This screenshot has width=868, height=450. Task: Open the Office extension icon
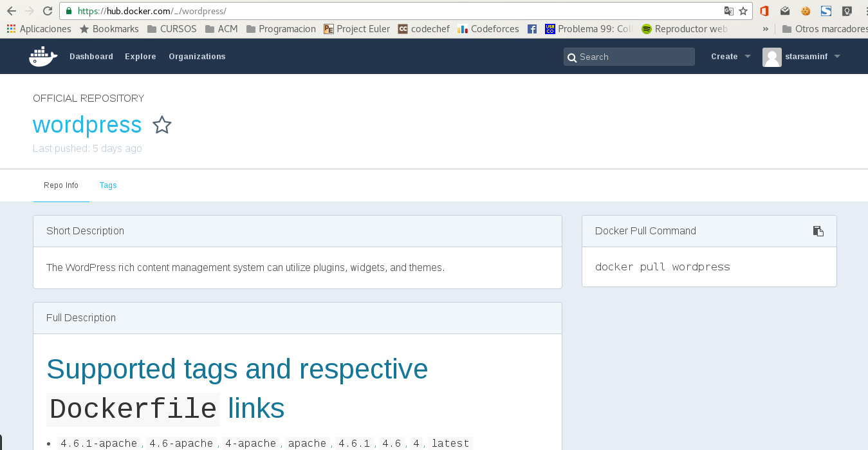(764, 11)
